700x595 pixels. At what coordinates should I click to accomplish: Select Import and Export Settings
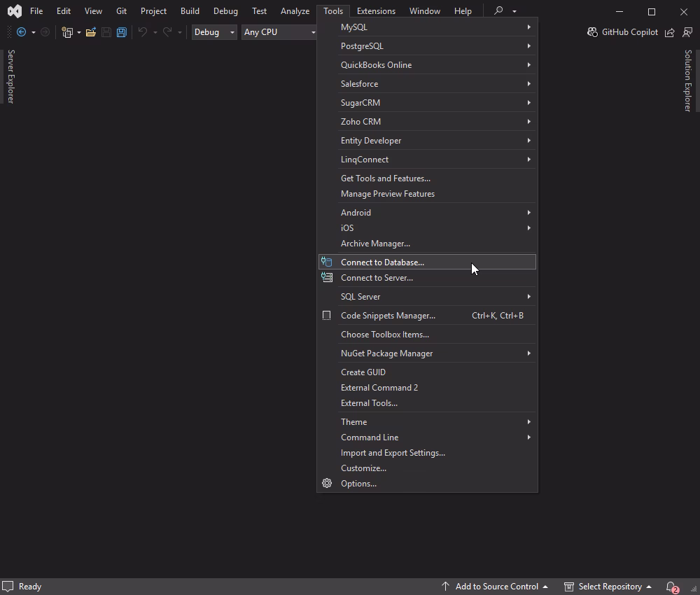tap(428, 453)
